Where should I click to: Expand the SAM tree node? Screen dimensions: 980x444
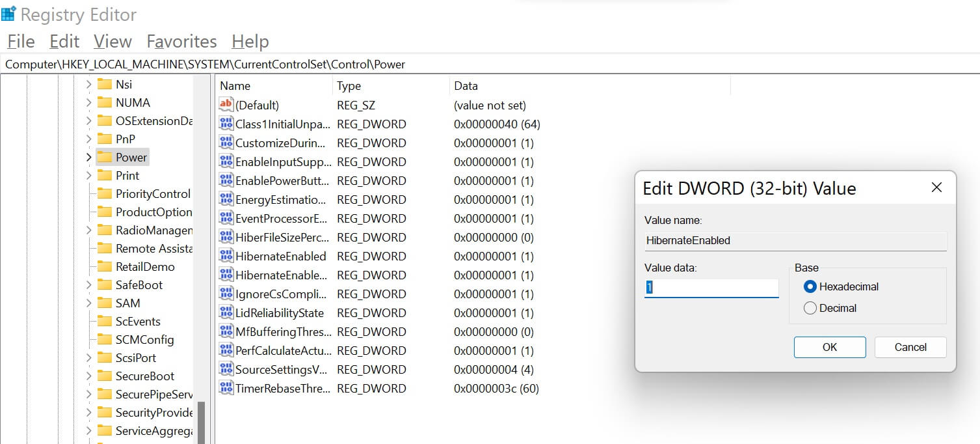click(x=89, y=303)
